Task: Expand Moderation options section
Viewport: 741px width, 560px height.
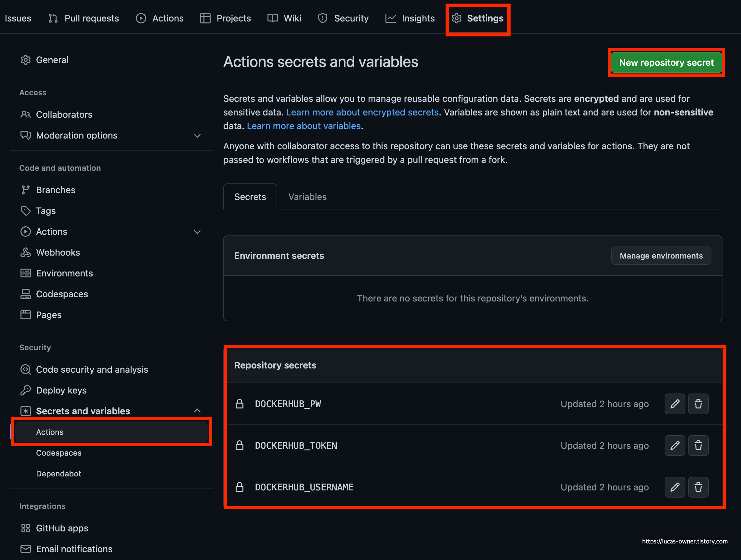Action: click(x=197, y=135)
